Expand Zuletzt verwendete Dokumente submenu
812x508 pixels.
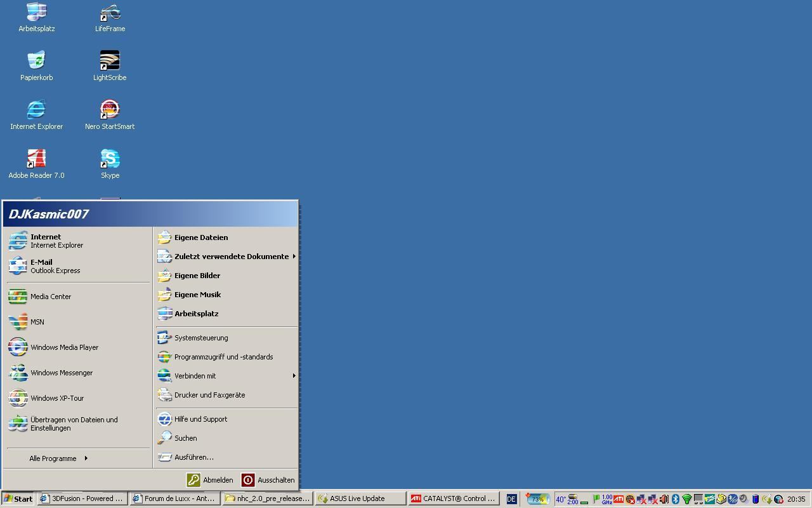click(x=226, y=257)
